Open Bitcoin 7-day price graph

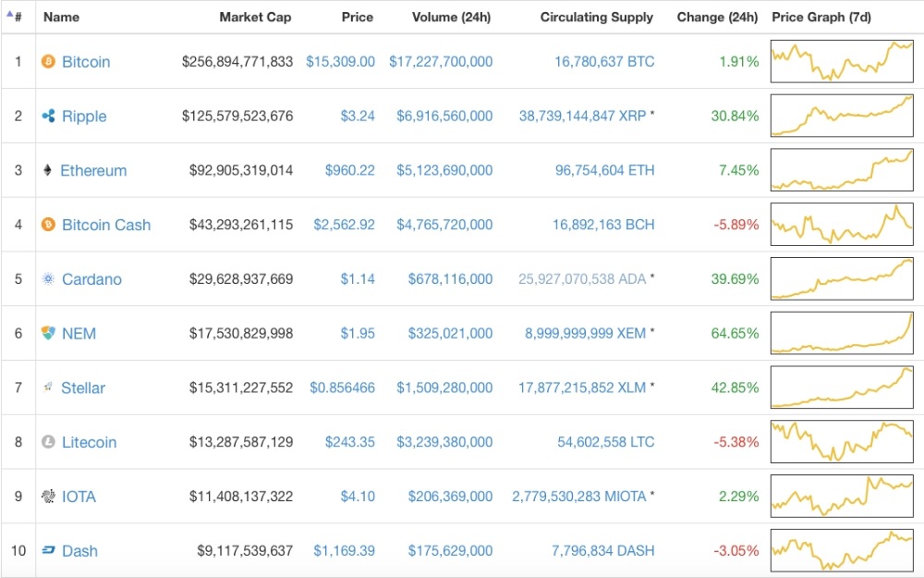pos(841,61)
